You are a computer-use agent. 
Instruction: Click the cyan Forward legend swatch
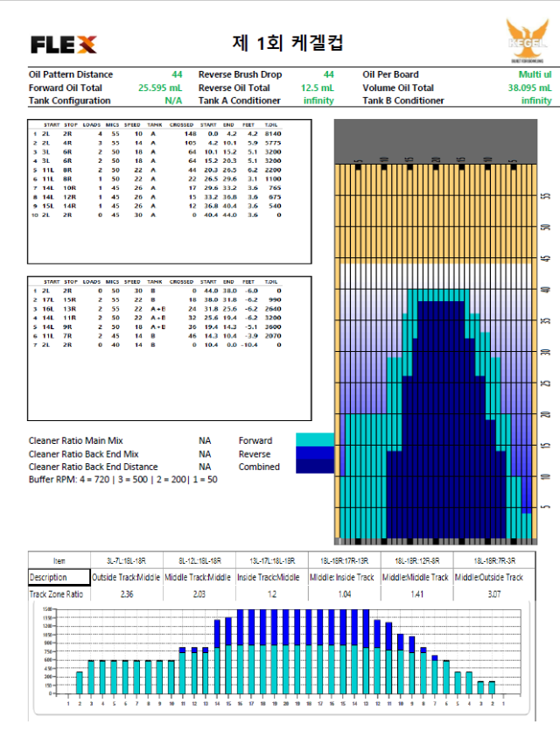[315, 439]
